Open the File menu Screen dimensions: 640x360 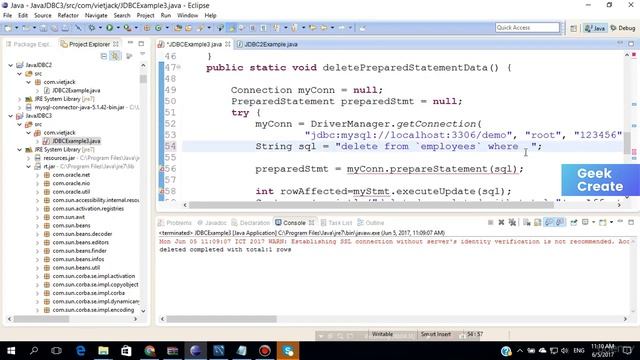click(x=7, y=16)
